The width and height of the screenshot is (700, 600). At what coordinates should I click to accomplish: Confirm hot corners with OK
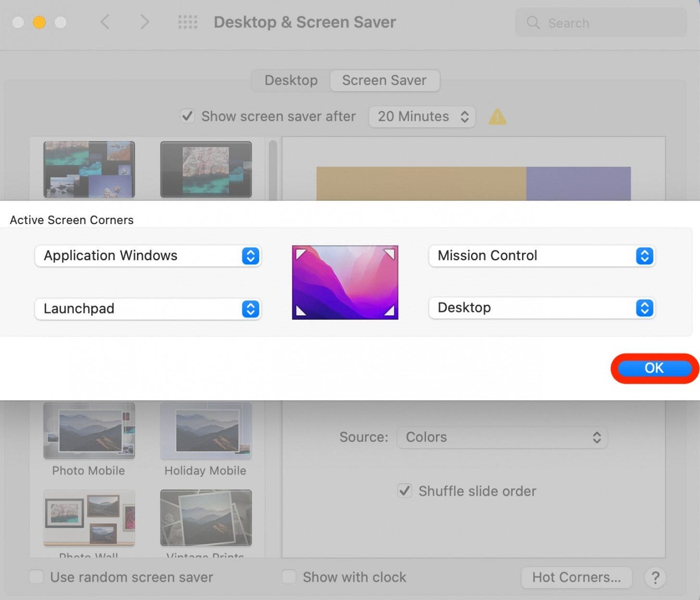pyautogui.click(x=654, y=368)
